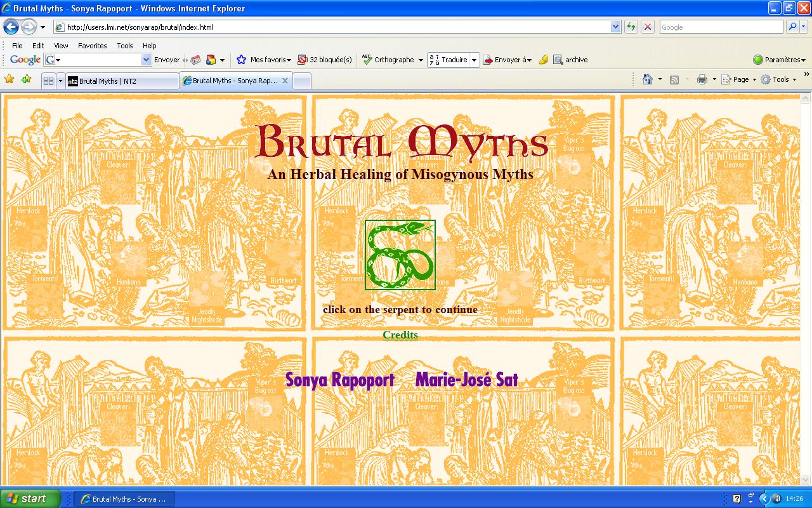Click the page scrollbar up arrow
The width and height of the screenshot is (812, 508).
806,99
